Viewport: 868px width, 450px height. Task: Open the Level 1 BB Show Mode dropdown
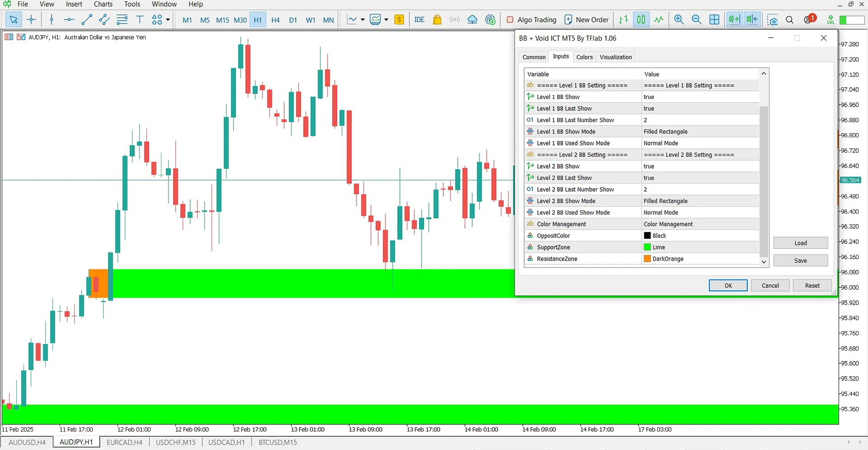pos(700,131)
